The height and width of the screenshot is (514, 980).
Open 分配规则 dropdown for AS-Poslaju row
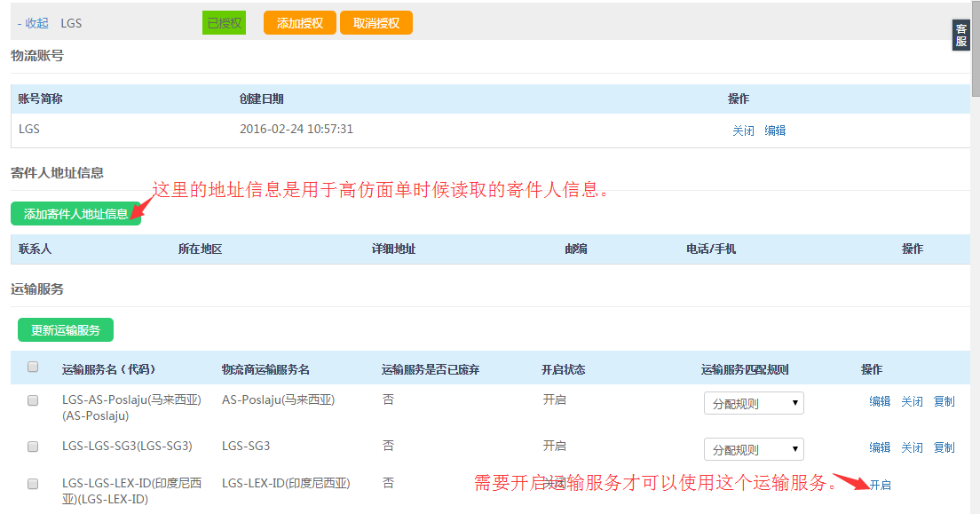tap(754, 403)
